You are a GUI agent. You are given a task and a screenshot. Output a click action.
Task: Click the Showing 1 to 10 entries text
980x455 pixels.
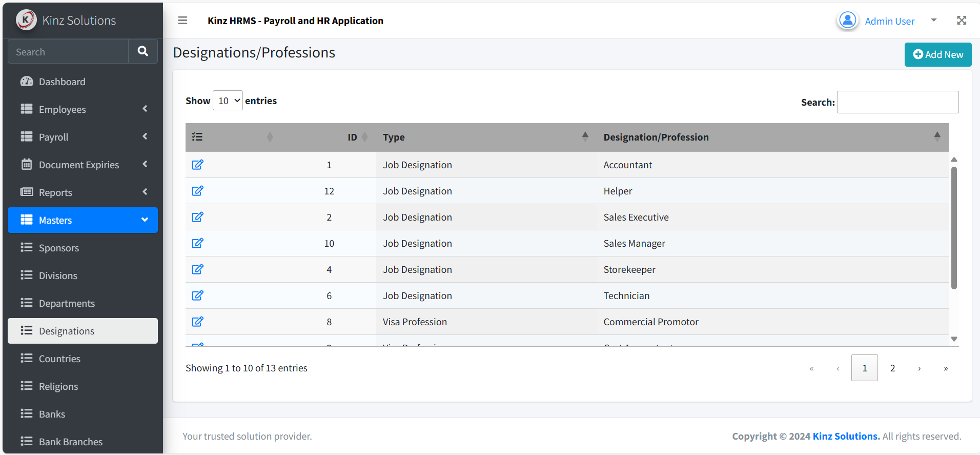click(247, 368)
